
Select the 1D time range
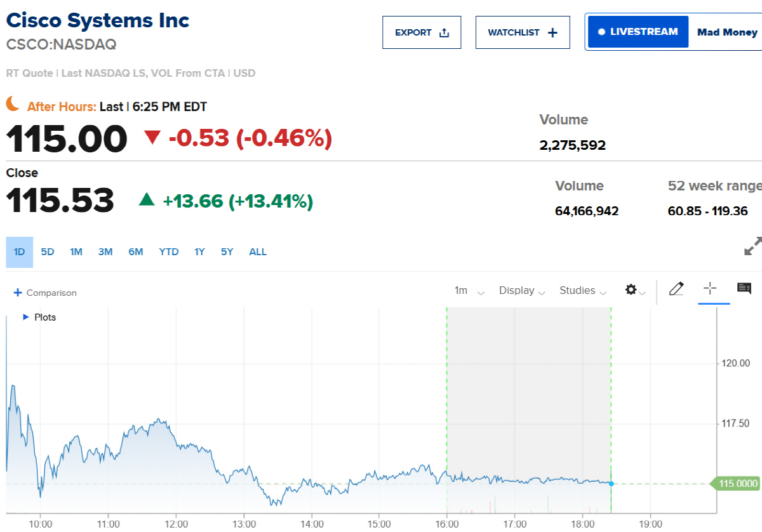[20, 252]
